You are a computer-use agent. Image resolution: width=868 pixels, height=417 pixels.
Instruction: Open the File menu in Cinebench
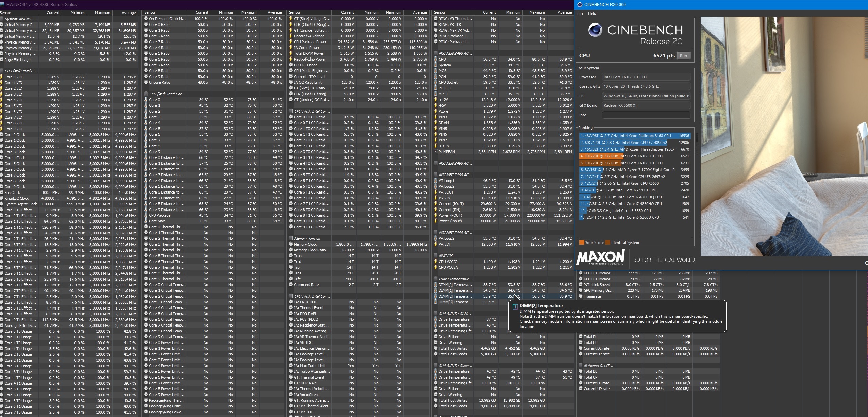580,13
